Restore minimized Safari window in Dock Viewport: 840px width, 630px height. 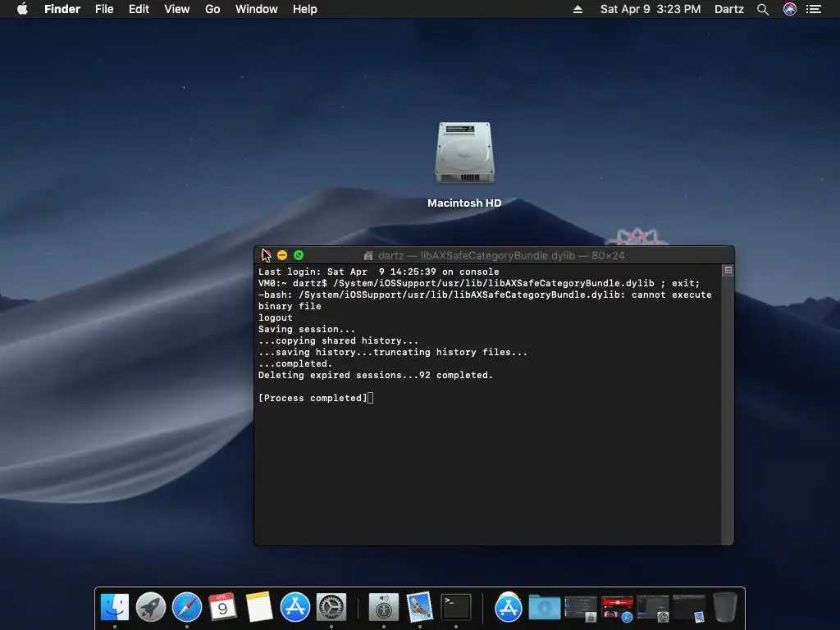617,609
